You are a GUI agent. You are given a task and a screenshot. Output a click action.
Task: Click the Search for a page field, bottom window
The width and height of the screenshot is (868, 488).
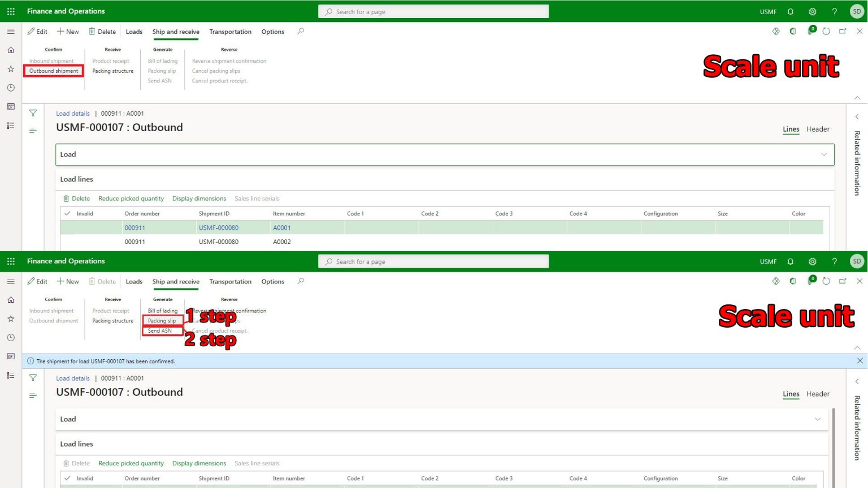point(433,261)
